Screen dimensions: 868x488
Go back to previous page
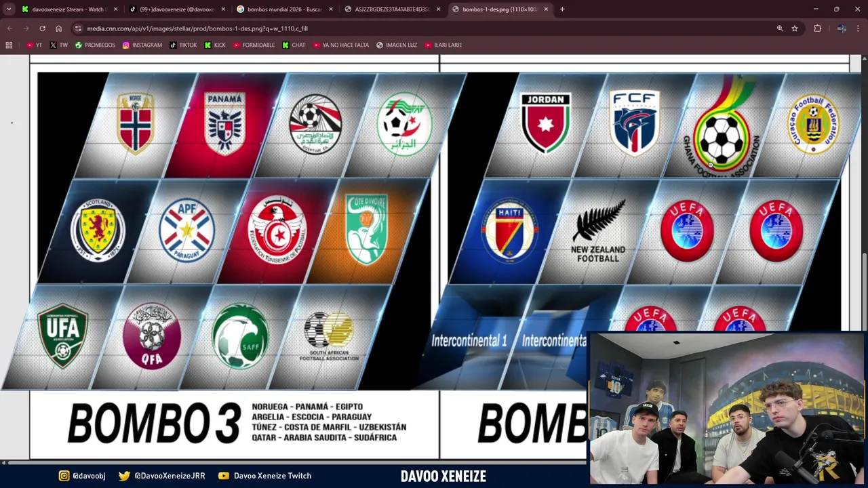[9, 28]
